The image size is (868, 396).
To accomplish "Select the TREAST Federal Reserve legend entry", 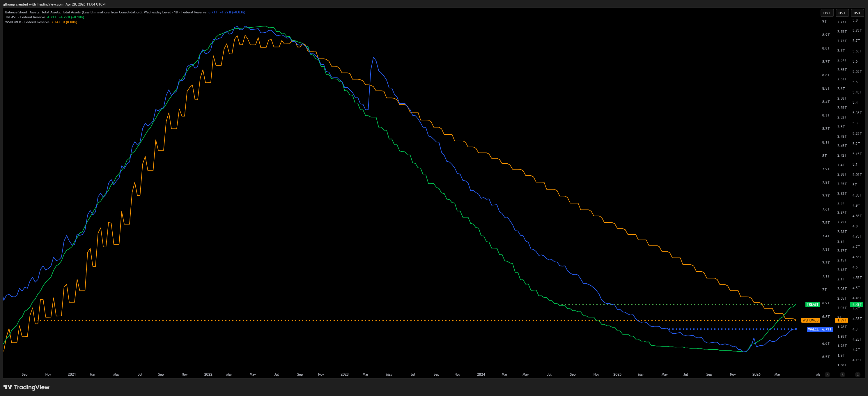I will coord(25,17).
